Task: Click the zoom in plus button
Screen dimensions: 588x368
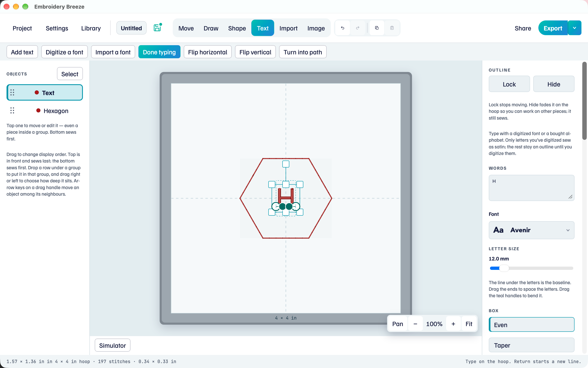Action: [x=453, y=324]
